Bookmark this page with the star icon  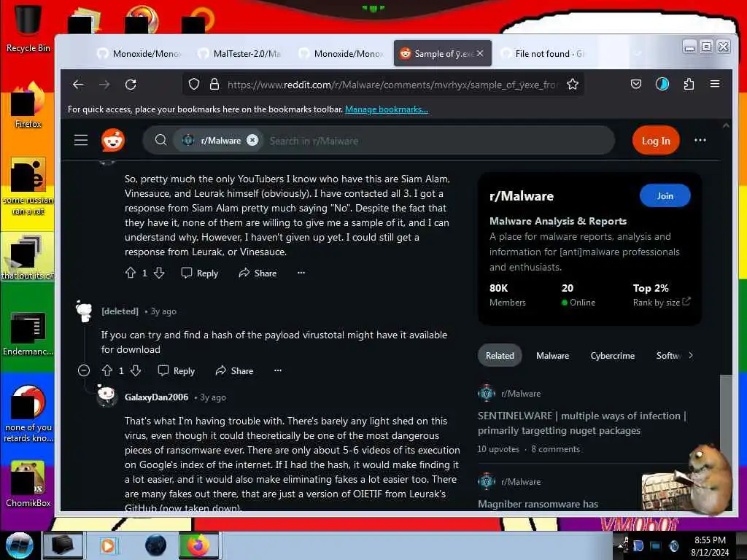(x=572, y=85)
